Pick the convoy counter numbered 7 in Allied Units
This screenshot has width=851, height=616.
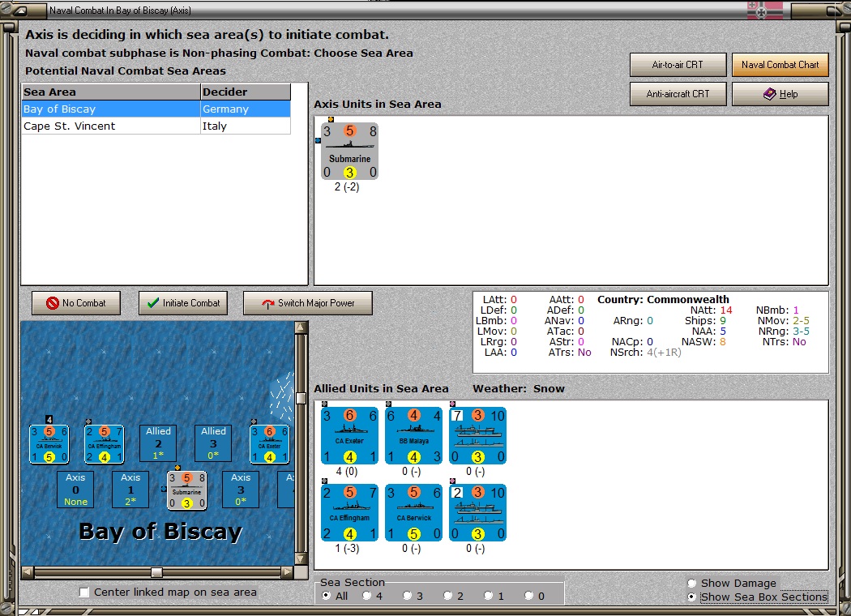click(477, 436)
